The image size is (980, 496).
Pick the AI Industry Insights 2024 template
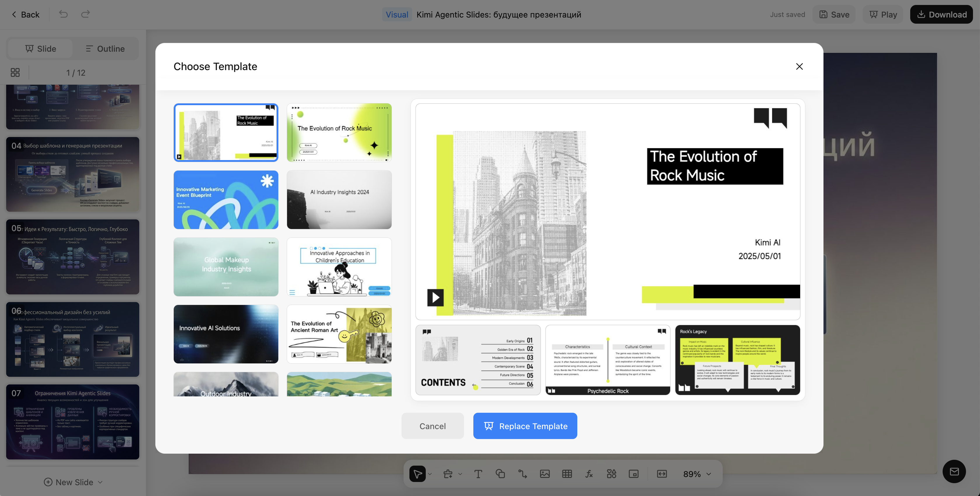tap(339, 200)
